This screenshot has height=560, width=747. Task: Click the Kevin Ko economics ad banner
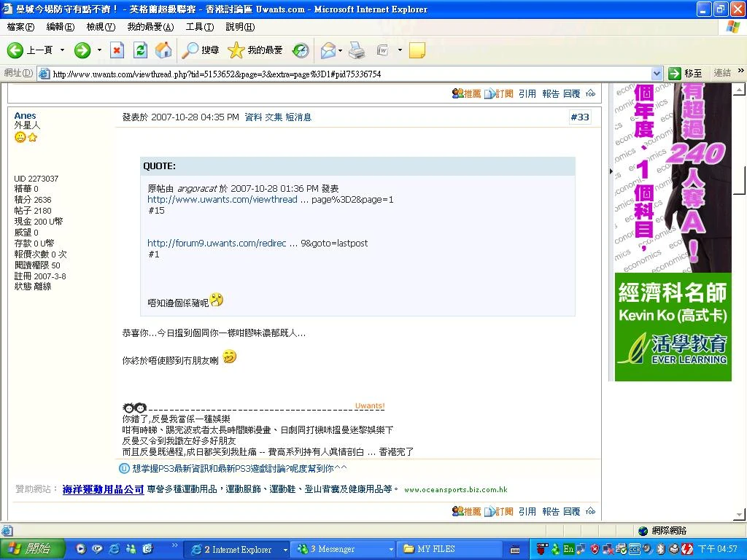pos(673,233)
